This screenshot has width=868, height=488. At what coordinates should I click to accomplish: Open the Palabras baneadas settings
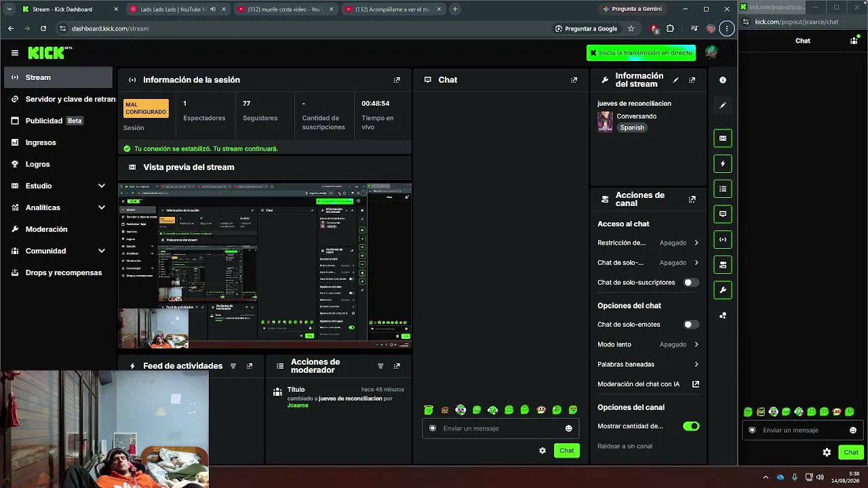tap(648, 364)
